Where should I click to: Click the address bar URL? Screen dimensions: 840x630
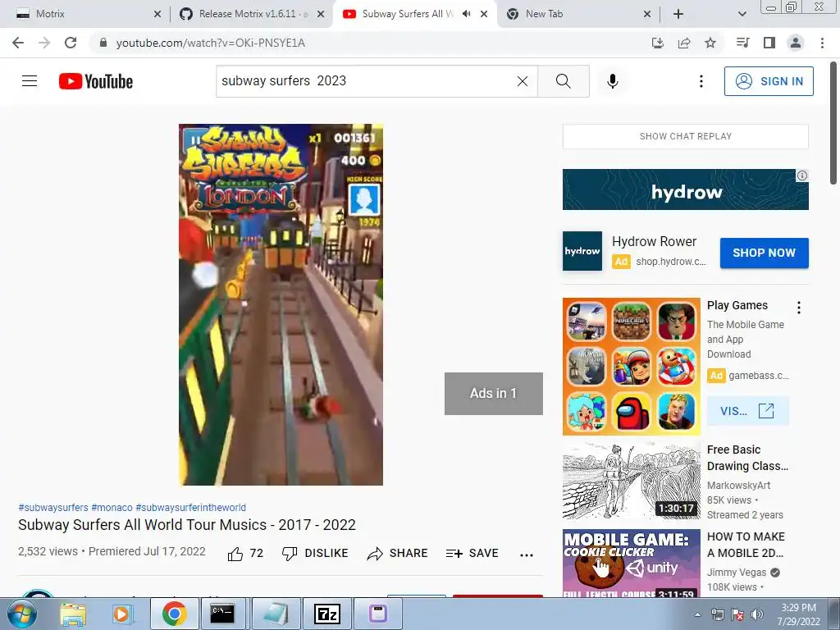pos(211,43)
